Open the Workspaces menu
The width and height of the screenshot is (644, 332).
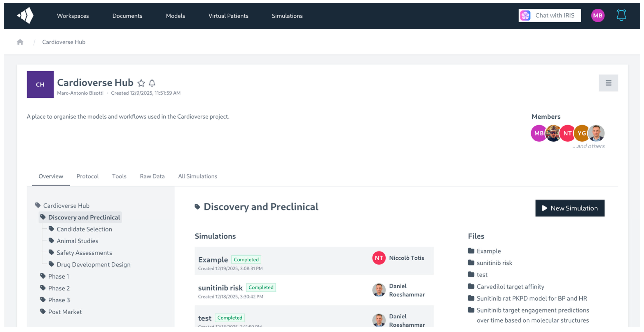pyautogui.click(x=73, y=16)
